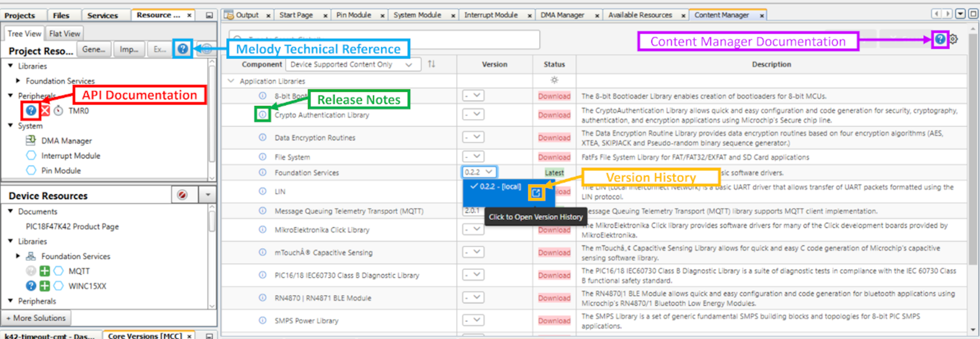Click the component sort order icon
Viewport: 980px width, 339px height.
coord(431,64)
